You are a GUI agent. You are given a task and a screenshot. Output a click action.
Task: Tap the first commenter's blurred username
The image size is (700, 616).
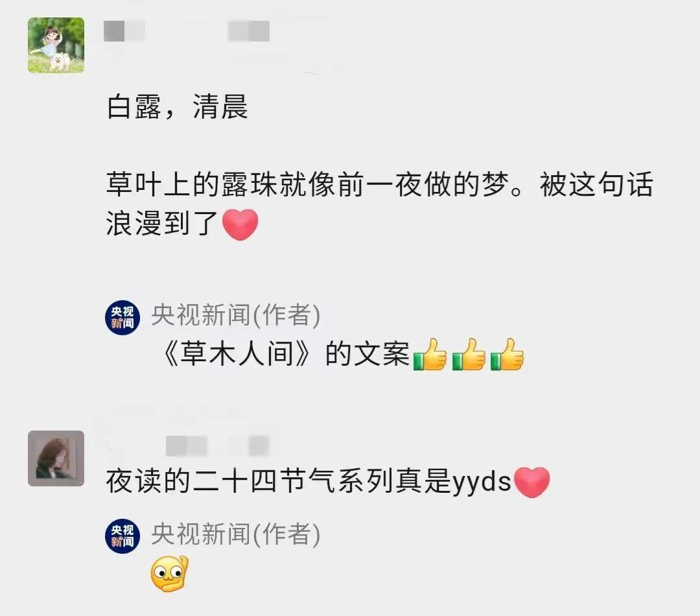[187, 31]
